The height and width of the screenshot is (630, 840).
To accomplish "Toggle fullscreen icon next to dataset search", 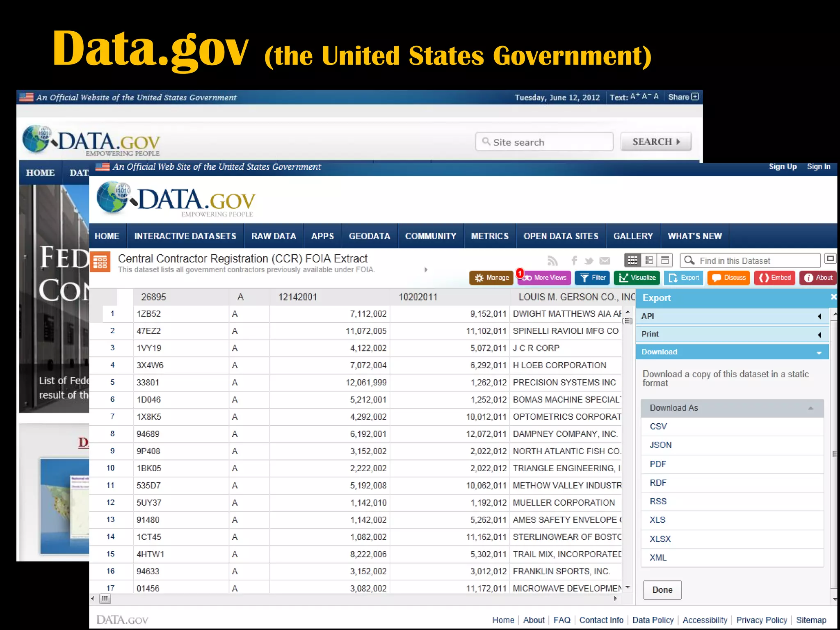I will click(830, 258).
